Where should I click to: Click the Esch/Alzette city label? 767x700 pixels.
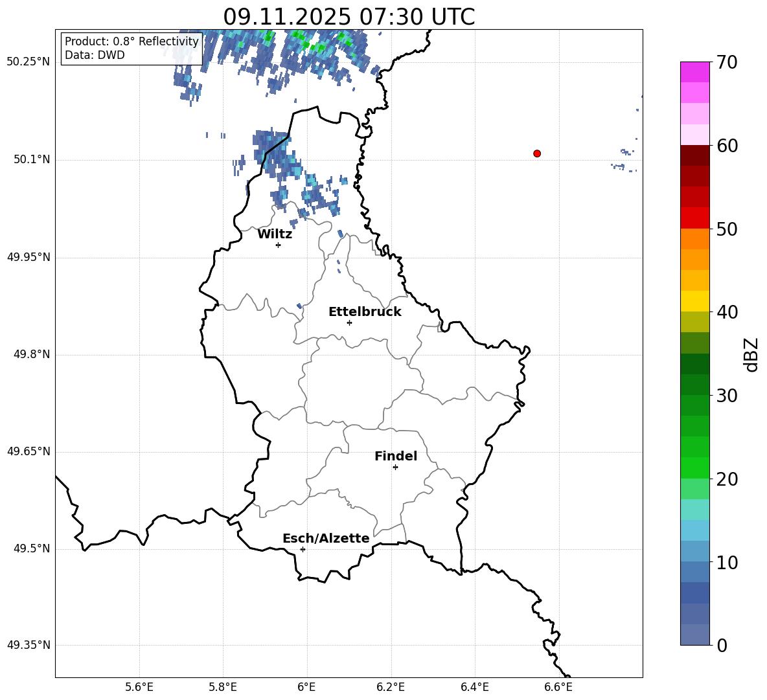326,538
